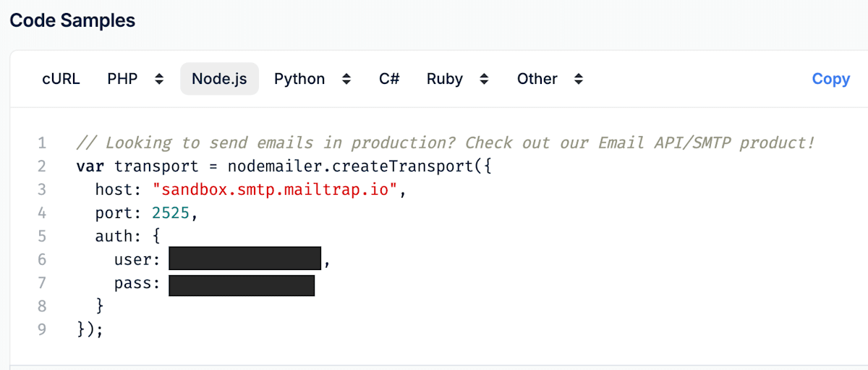The height and width of the screenshot is (370, 868).
Task: Open the Other languages dropdown arrows
Action: point(579,79)
